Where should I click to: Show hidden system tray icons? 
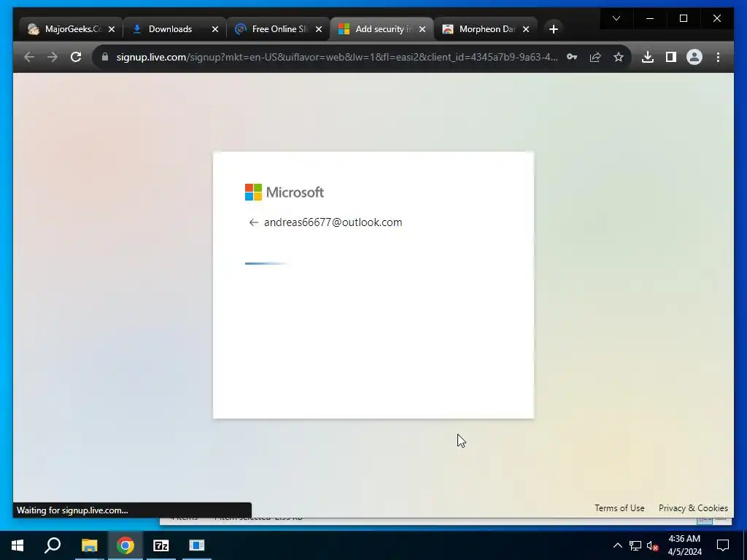[617, 545]
